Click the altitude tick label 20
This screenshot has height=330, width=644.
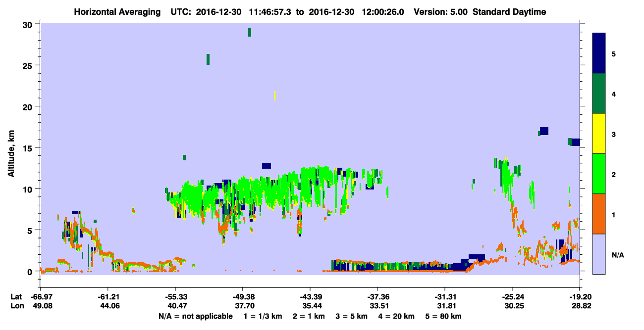point(28,107)
